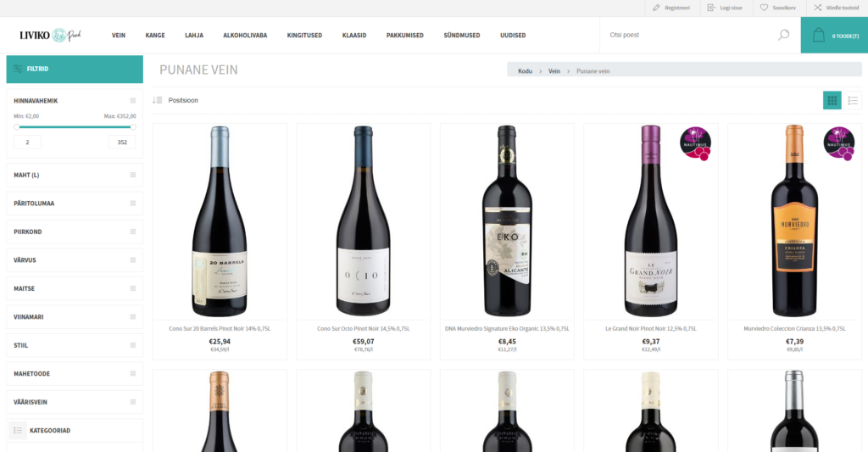Image resolution: width=868 pixels, height=452 pixels.
Task: Switch to list view layout
Action: (x=853, y=100)
